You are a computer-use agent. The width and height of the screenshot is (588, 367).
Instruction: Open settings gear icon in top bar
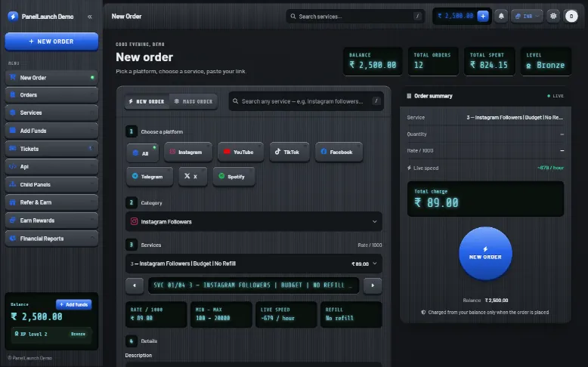pos(553,16)
